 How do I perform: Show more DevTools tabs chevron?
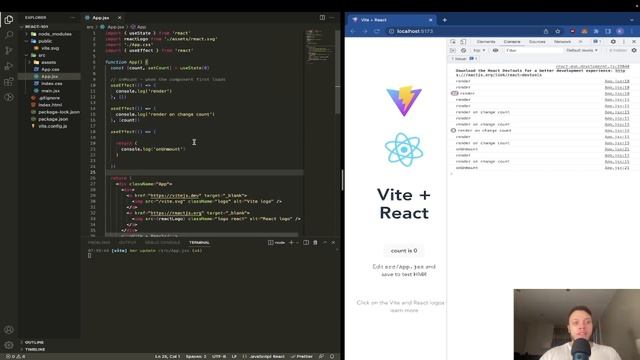[x=580, y=42]
